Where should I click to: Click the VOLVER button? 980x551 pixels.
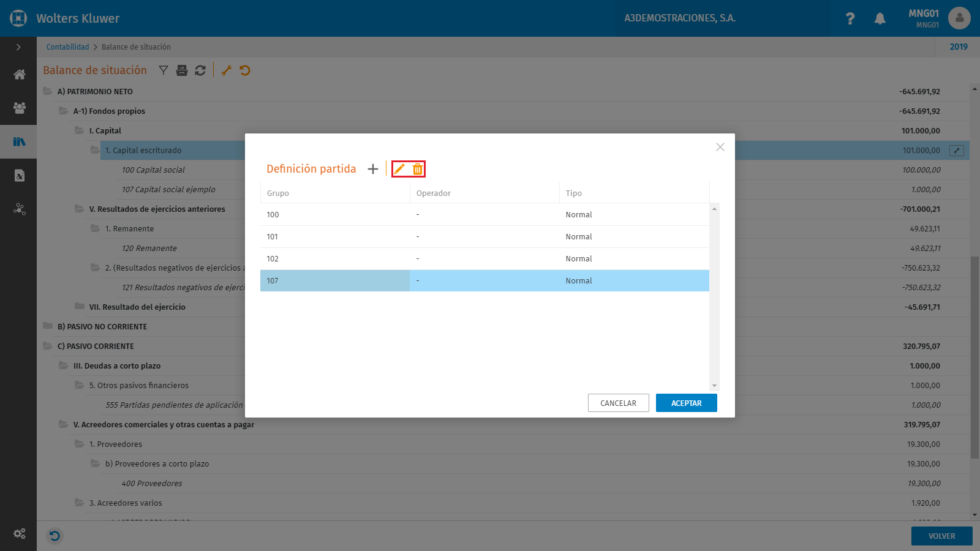(x=941, y=536)
